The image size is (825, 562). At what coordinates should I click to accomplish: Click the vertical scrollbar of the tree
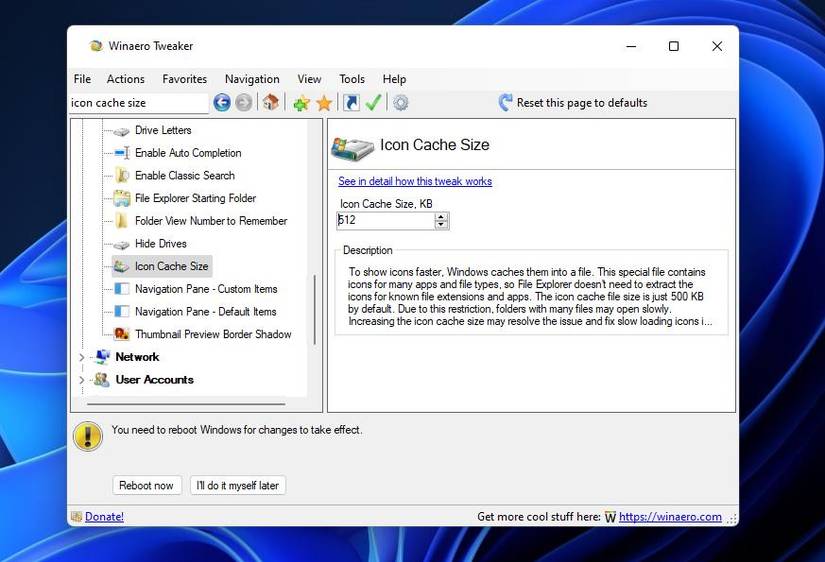click(315, 309)
